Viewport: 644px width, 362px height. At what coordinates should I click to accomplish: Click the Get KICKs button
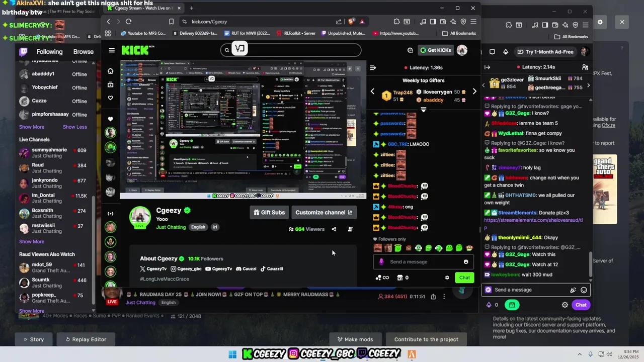click(436, 50)
